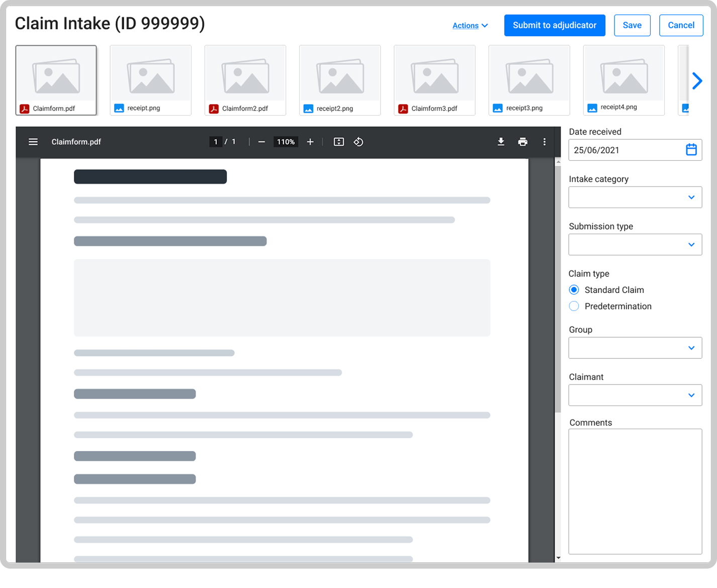
Task: Expand the Intake category dropdown
Action: [x=635, y=198]
